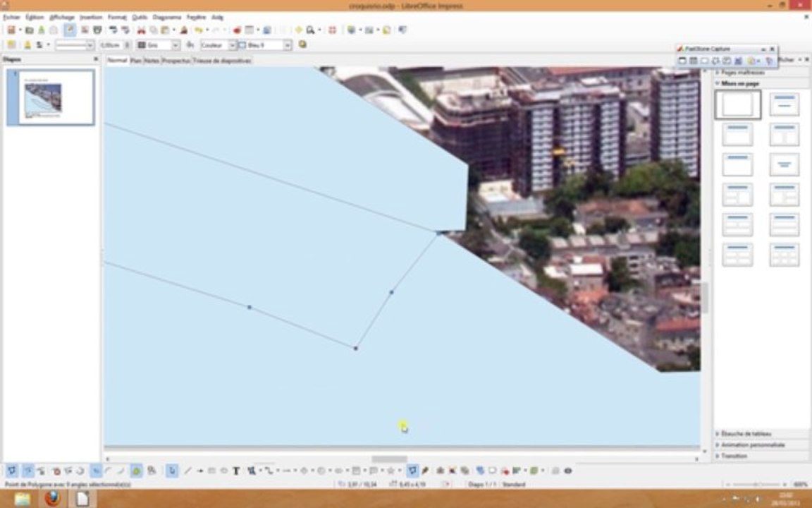Viewport: 812px width, 508px height.
Task: Open the Outils menu
Action: 140,17
